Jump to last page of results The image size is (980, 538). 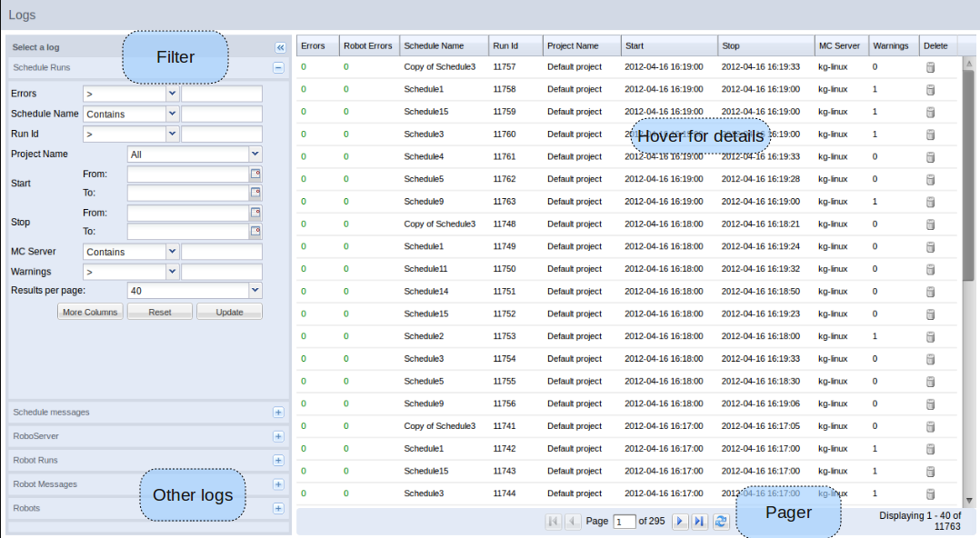699,522
